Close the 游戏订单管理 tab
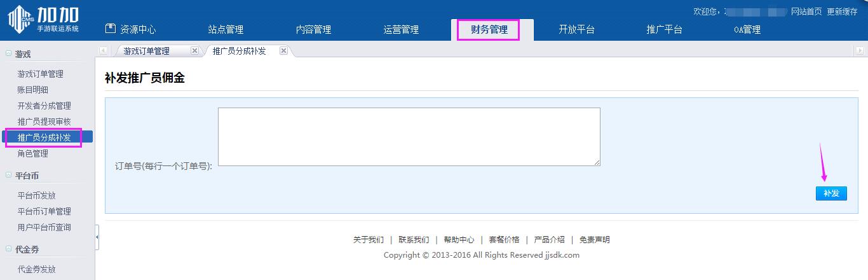The width and height of the screenshot is (868, 280). [194, 51]
